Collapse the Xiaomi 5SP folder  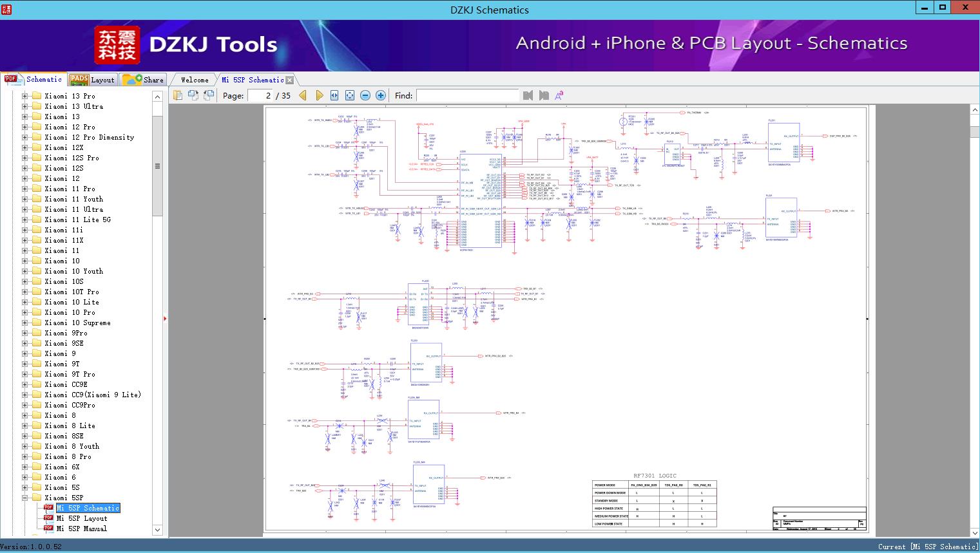point(25,498)
